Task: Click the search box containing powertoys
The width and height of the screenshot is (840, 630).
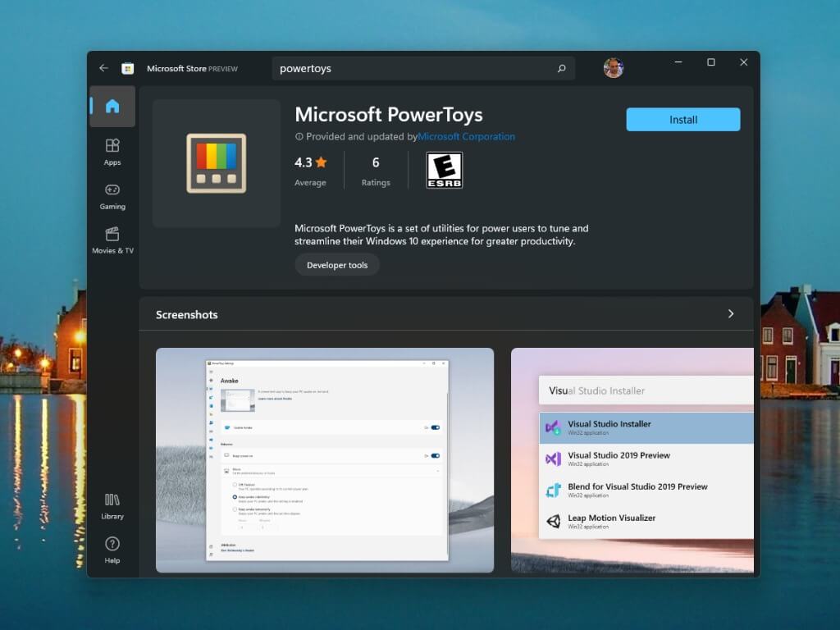Action: click(x=414, y=69)
